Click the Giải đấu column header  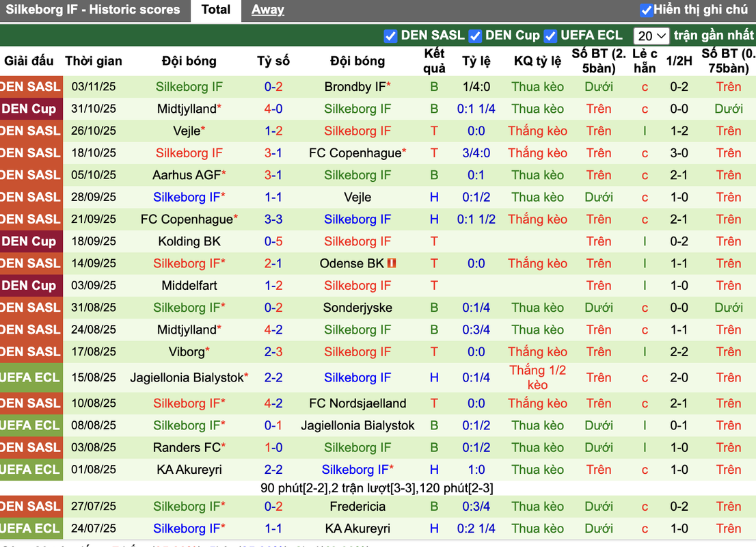coord(29,61)
